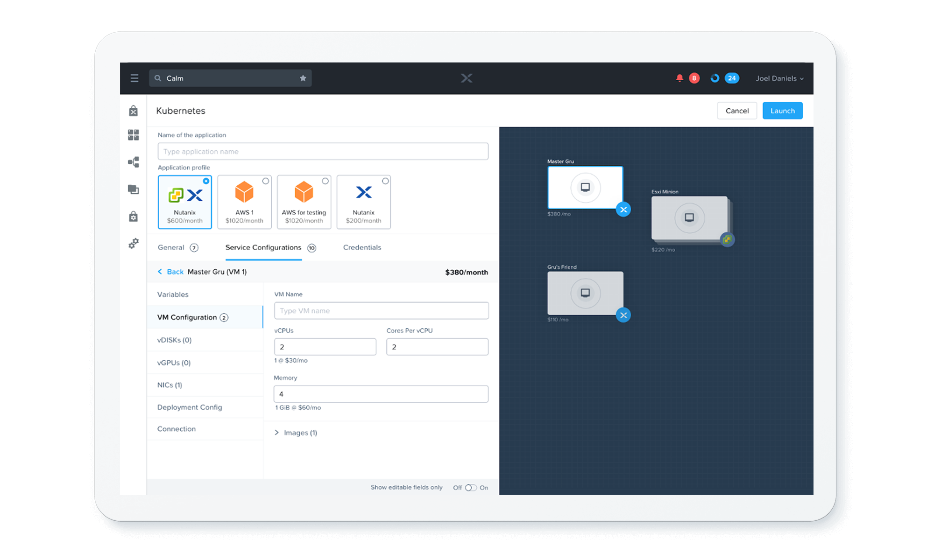934x560 pixels.
Task: Click the blue X badge on the Master Gru node
Action: (623, 210)
